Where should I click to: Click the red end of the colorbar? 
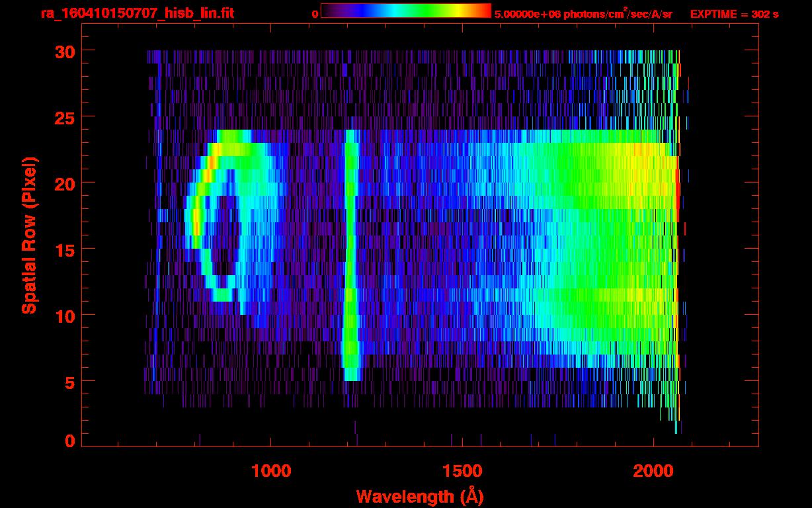(483, 11)
